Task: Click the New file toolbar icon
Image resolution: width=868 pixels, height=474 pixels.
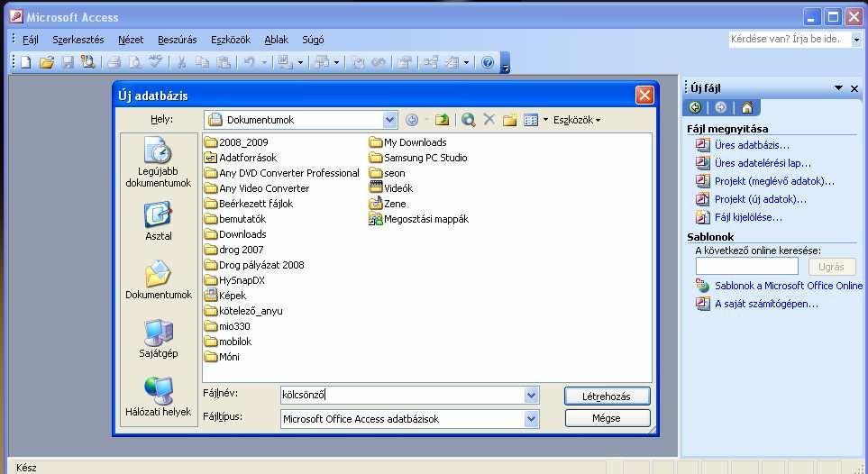Action: [x=26, y=62]
